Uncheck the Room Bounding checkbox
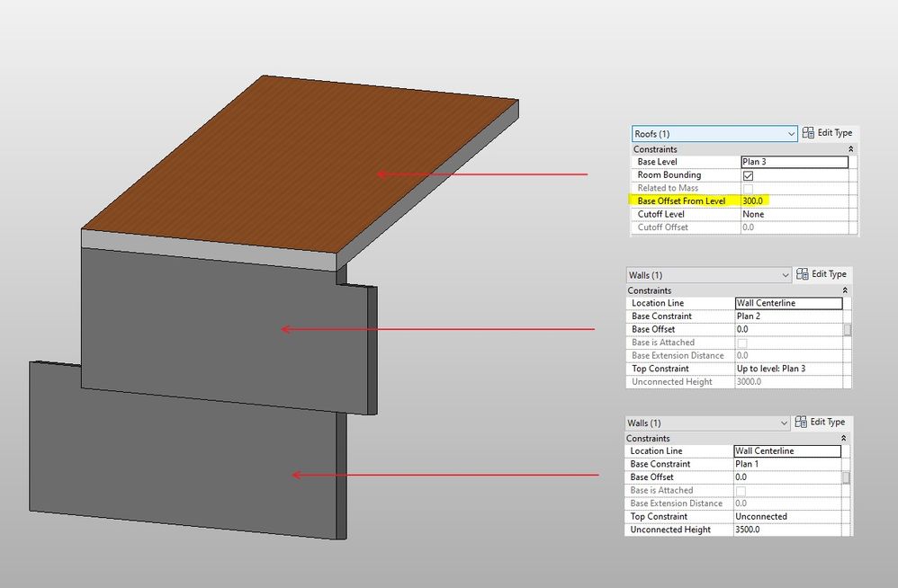The image size is (898, 588). (748, 175)
